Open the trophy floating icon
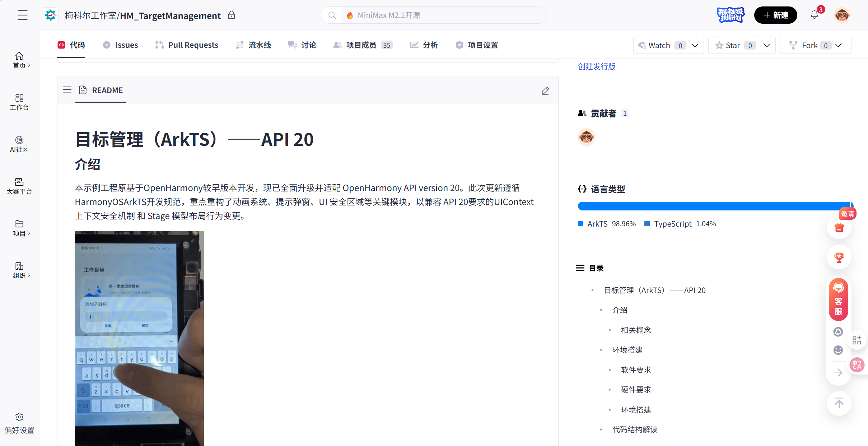The width and height of the screenshot is (868, 446). click(x=839, y=257)
